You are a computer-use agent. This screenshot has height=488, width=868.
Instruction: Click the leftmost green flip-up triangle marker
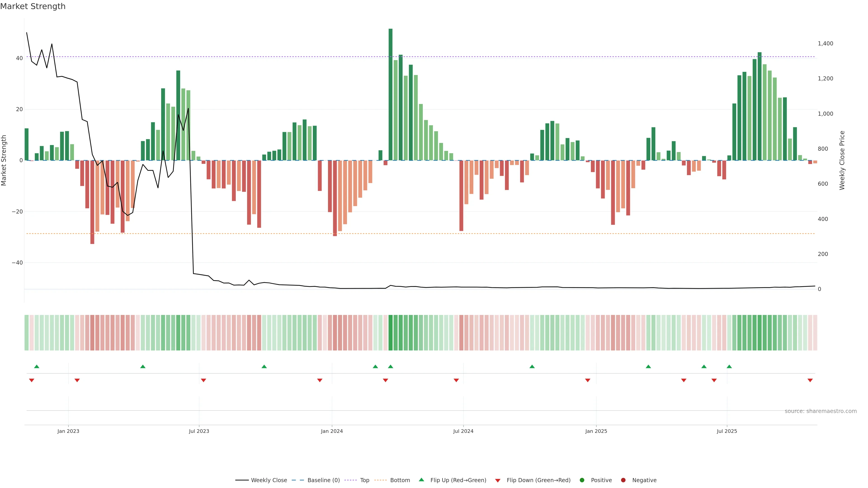37,366
